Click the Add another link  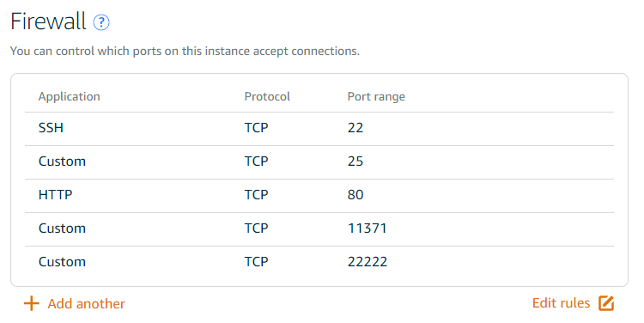[x=86, y=304]
